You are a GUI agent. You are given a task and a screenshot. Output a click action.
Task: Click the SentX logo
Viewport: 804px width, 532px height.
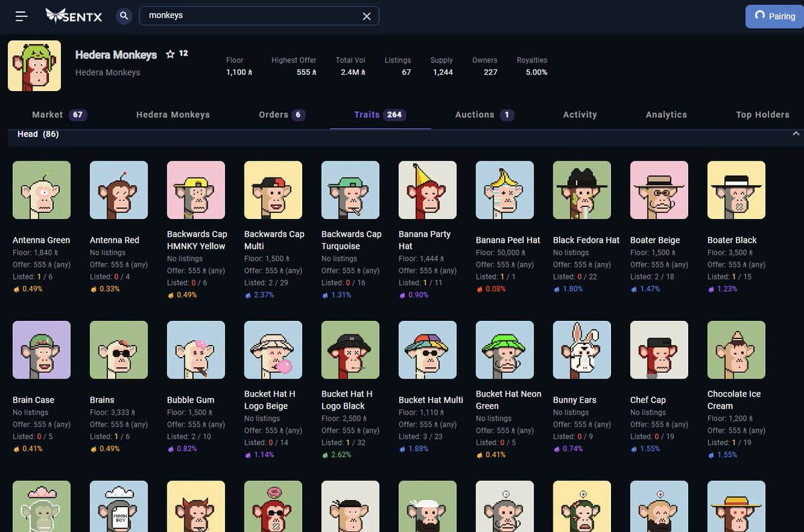(74, 15)
